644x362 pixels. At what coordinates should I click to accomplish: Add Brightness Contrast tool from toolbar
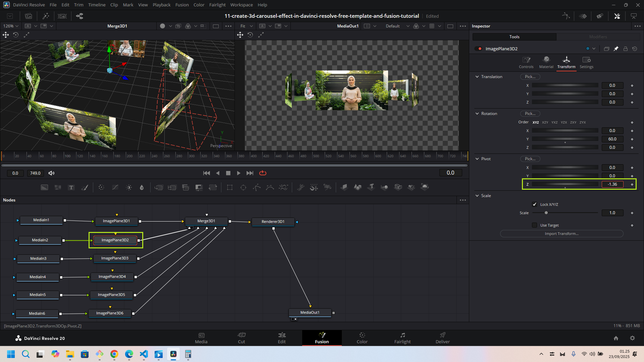coord(129,187)
